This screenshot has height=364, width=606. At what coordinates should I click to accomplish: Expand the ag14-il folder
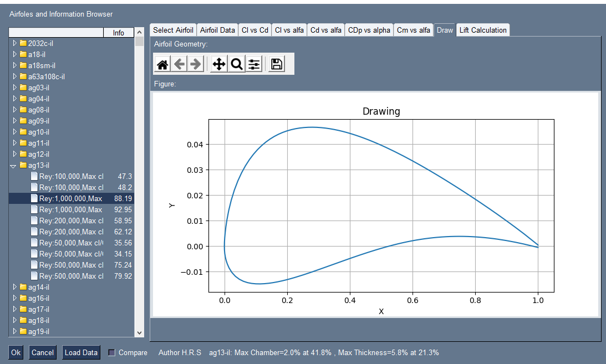[x=14, y=287]
